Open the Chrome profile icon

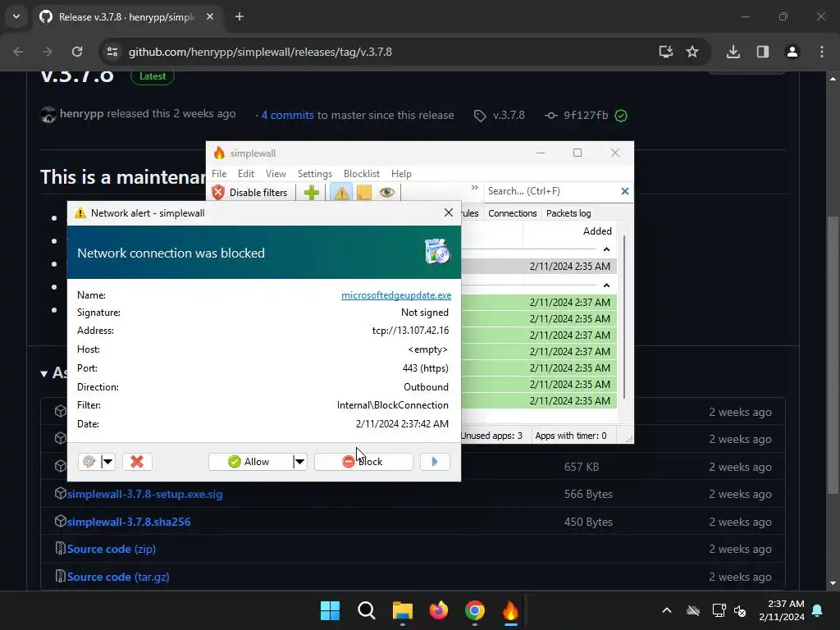tap(792, 52)
